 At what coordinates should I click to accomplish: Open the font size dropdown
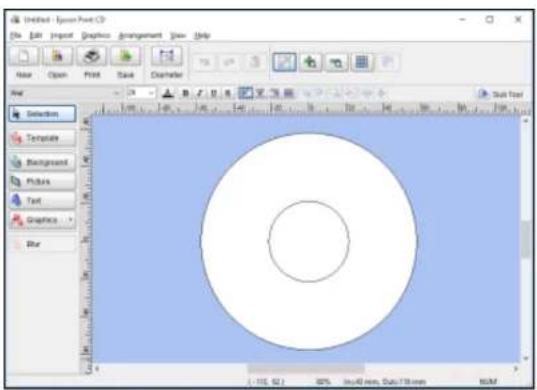[x=151, y=93]
